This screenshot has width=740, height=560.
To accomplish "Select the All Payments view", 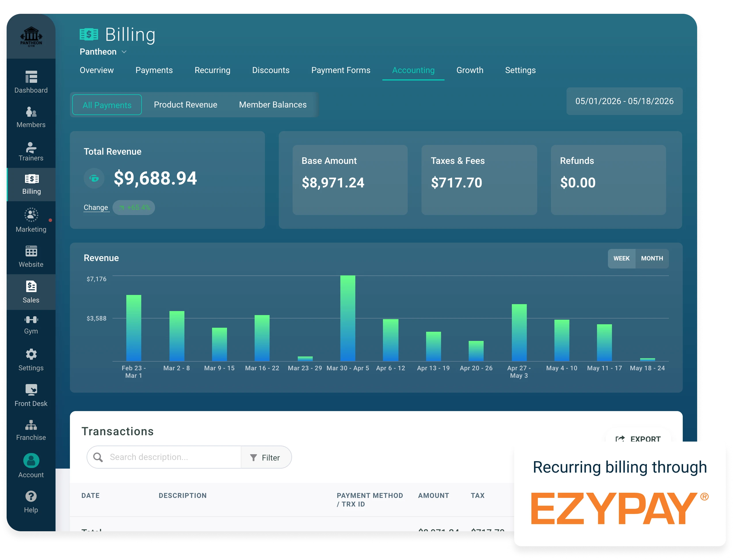I will [107, 105].
